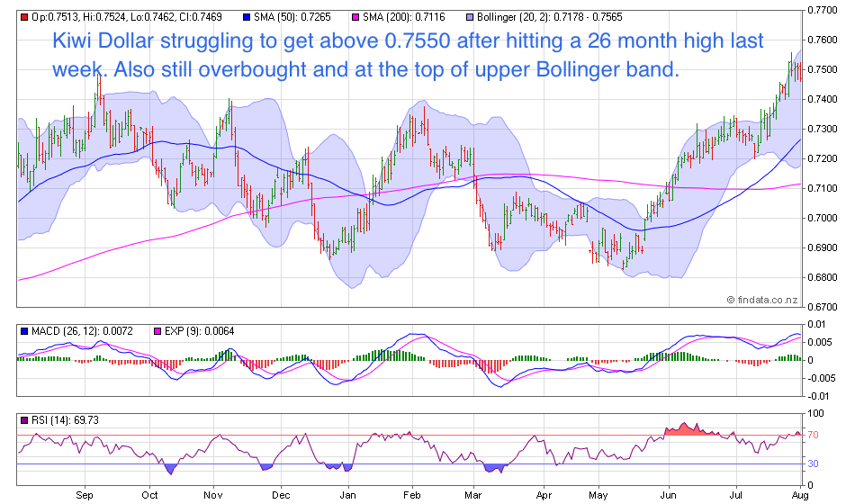The height and width of the screenshot is (504, 846).
Task: Click the EXP (9): 0.0064 label
Action: coord(200,331)
